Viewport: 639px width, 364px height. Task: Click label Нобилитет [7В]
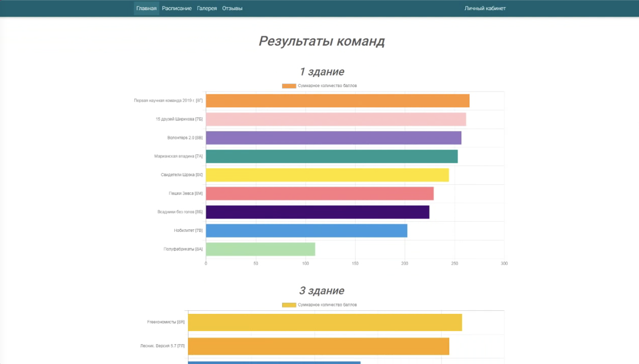click(x=188, y=230)
